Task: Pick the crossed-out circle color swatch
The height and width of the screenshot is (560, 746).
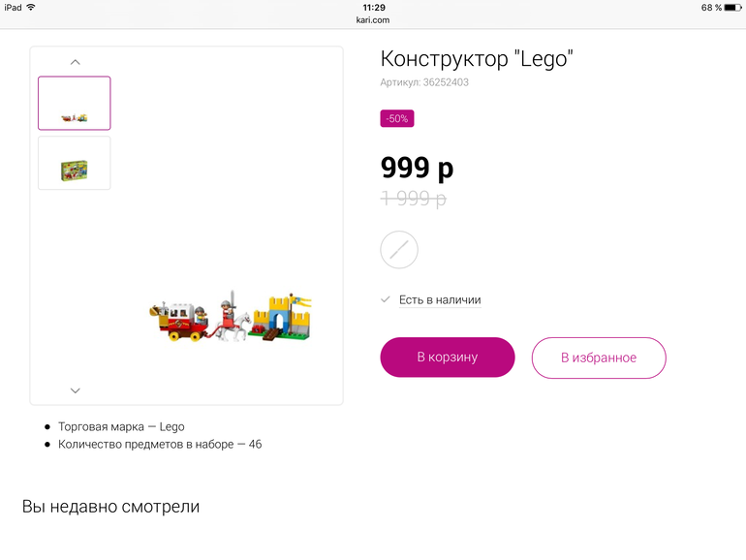Action: tap(399, 249)
